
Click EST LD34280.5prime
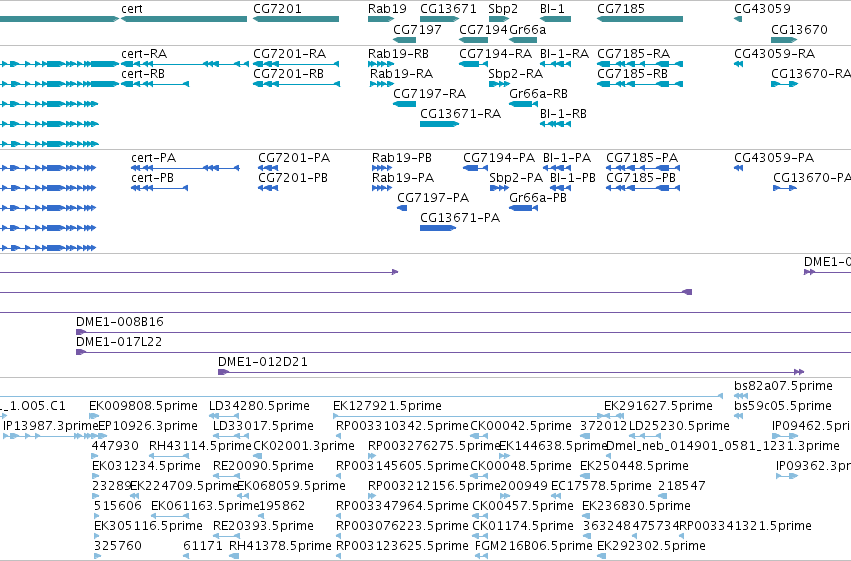259,406
